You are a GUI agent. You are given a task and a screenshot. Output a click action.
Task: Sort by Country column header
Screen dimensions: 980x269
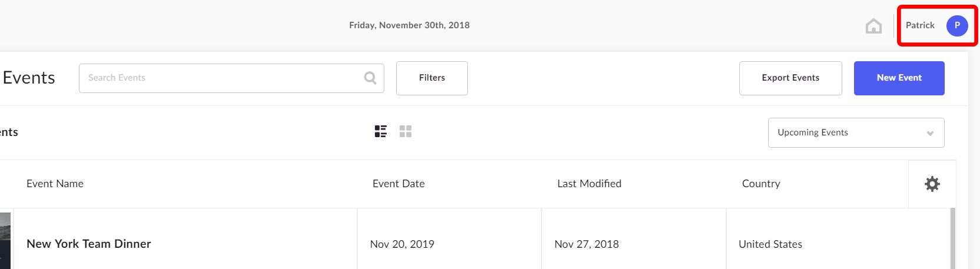pos(761,184)
